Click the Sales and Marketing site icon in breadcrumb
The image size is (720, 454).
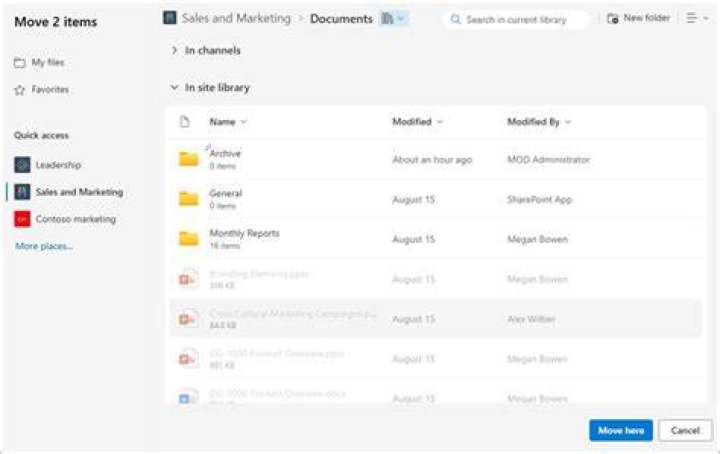click(x=169, y=18)
